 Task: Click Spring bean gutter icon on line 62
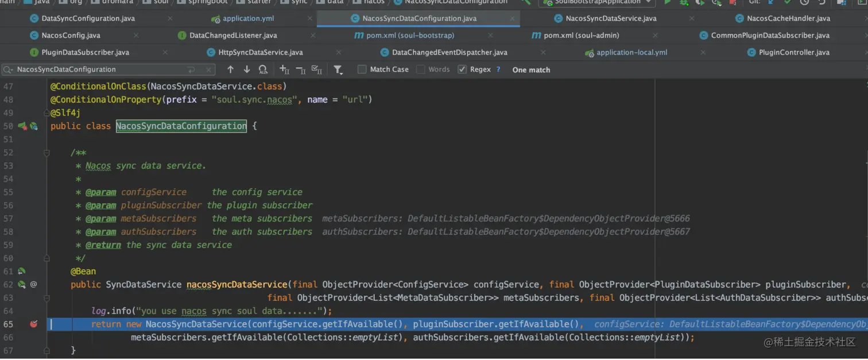pyautogui.click(x=22, y=284)
